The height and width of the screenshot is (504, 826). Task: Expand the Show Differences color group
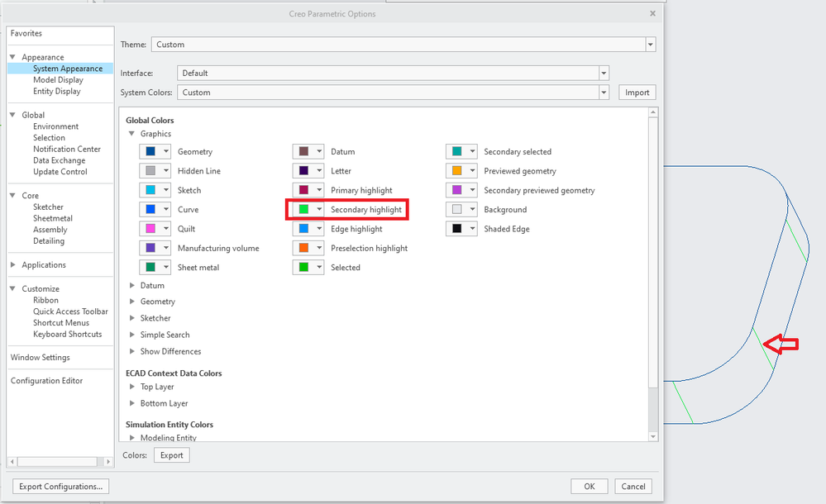tap(131, 351)
